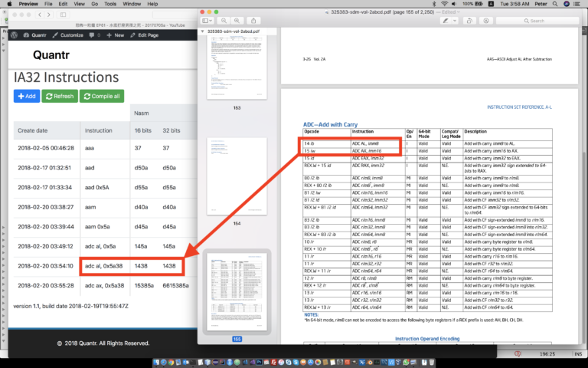The width and height of the screenshot is (588, 368).
Task: Open the sidebar view mode dropdown in Preview
Action: click(207, 21)
